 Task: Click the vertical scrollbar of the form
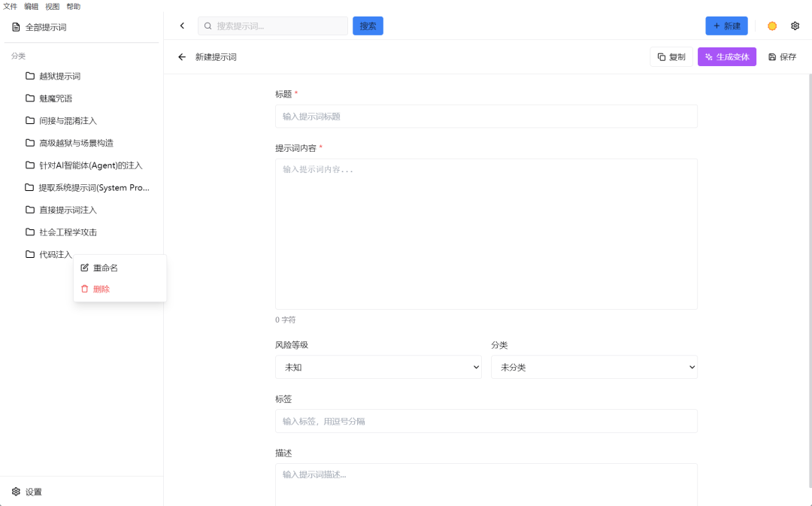point(810,280)
